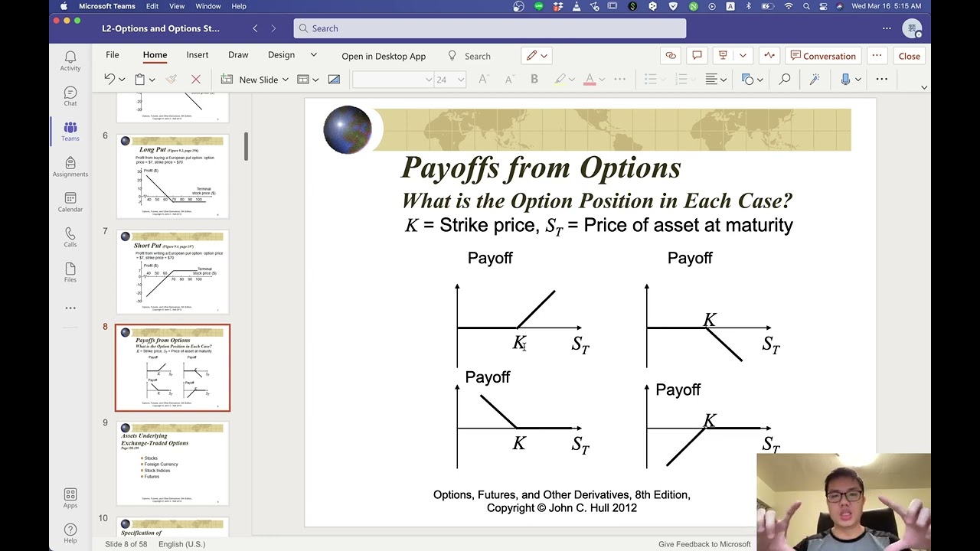980x551 pixels.
Task: Open Help in Teams sidebar
Action: click(70, 533)
